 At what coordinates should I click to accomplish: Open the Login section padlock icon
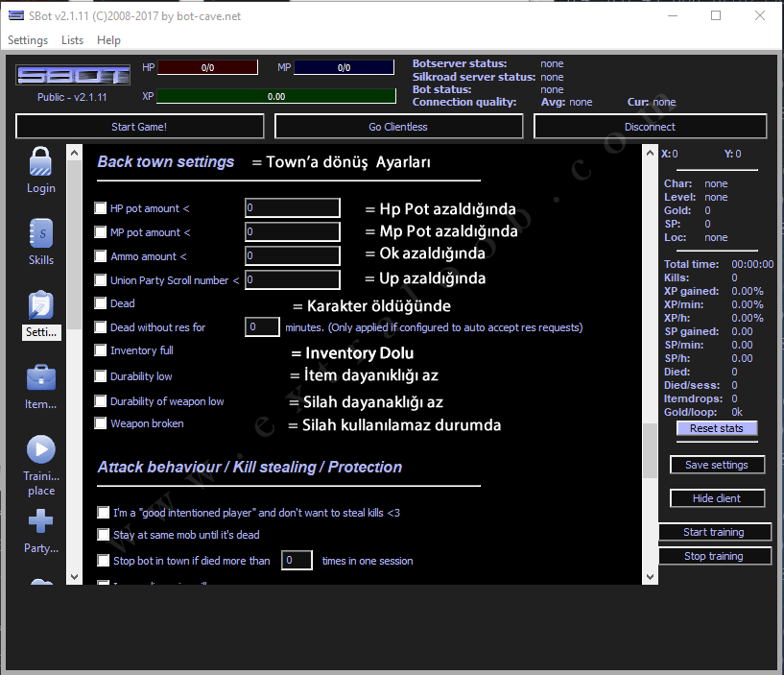[x=40, y=161]
